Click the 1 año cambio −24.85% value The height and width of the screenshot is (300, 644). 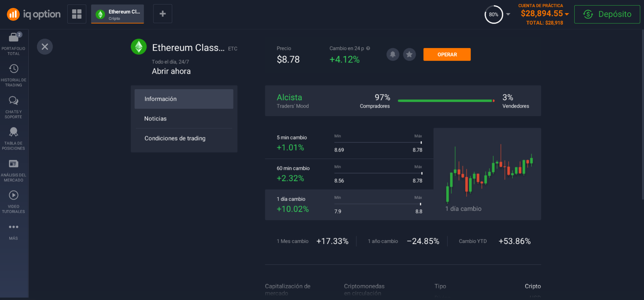(x=423, y=241)
